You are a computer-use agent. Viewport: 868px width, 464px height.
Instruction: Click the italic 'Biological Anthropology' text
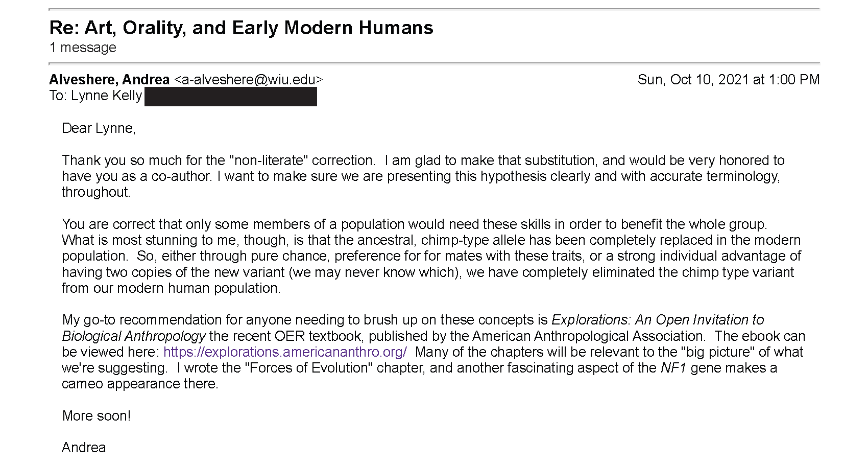(x=134, y=336)
